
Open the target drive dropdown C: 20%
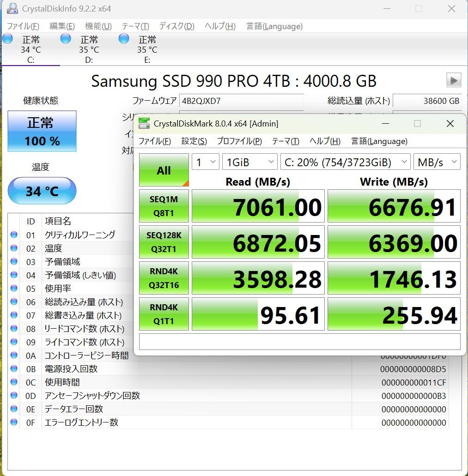[x=345, y=163]
